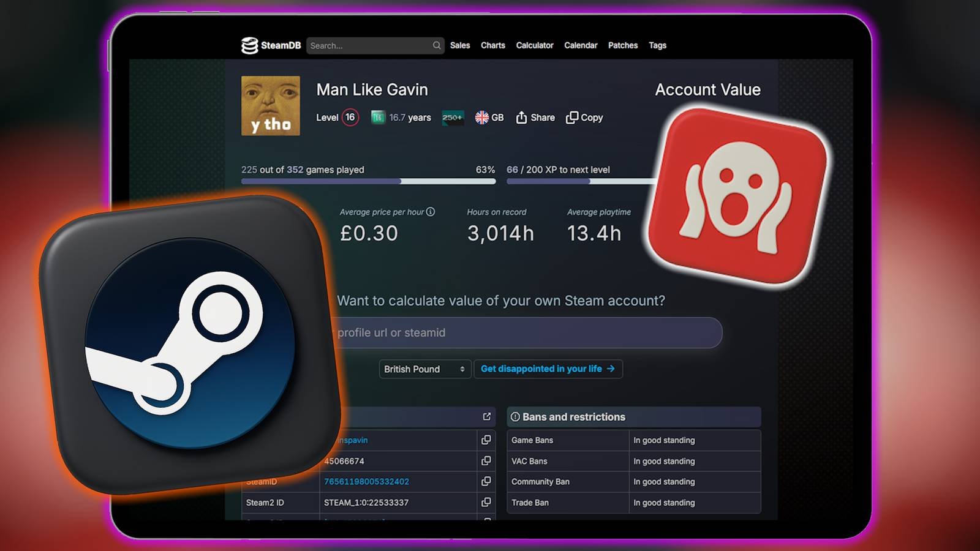
Task: Click the games played progress bar
Action: coord(368,181)
